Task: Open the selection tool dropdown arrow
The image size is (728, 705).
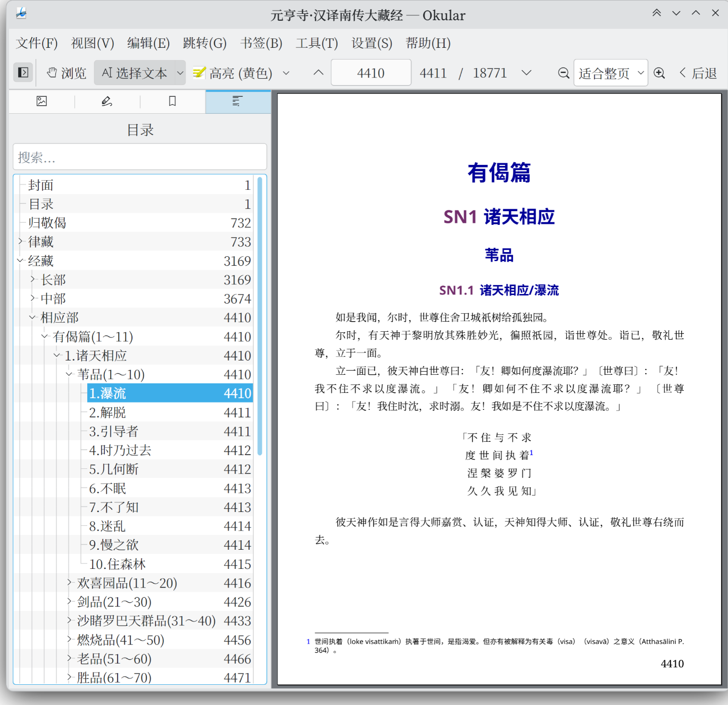Action: [x=180, y=73]
